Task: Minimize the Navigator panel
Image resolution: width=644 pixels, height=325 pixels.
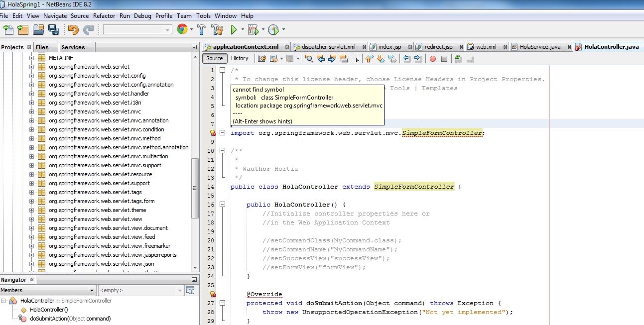Action: click(194, 280)
